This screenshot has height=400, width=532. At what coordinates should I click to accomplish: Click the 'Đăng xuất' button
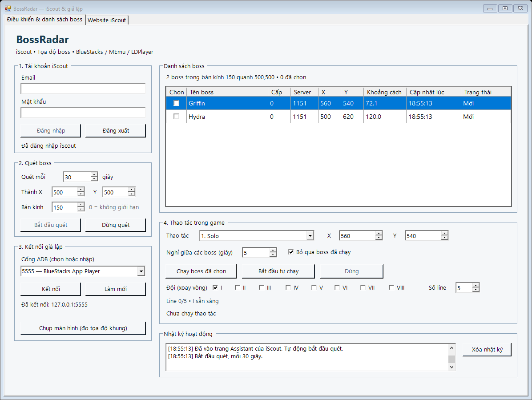[116, 131]
